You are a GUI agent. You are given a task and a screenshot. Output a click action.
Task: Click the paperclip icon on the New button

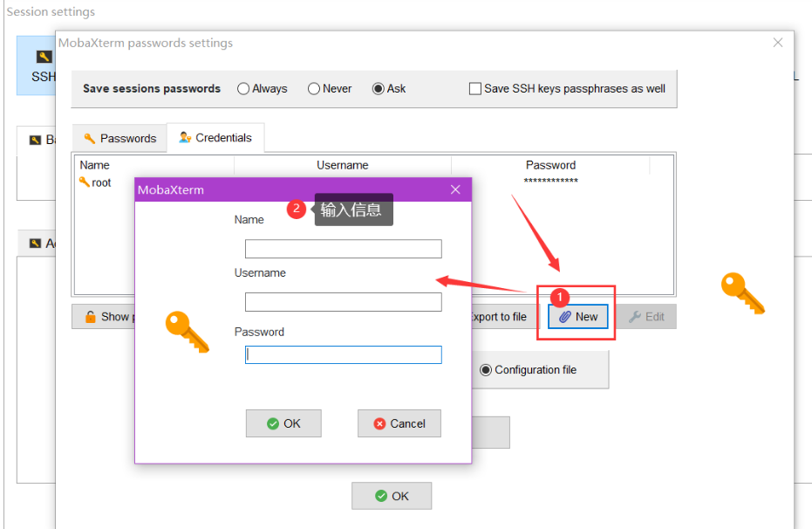(x=565, y=317)
